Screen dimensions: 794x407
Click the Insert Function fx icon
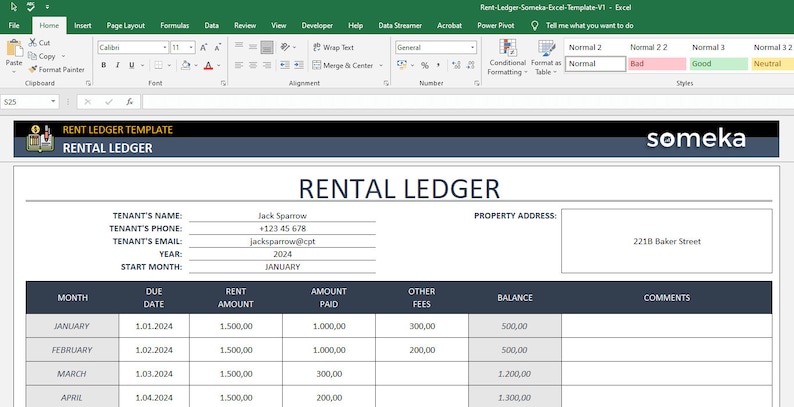[x=130, y=102]
